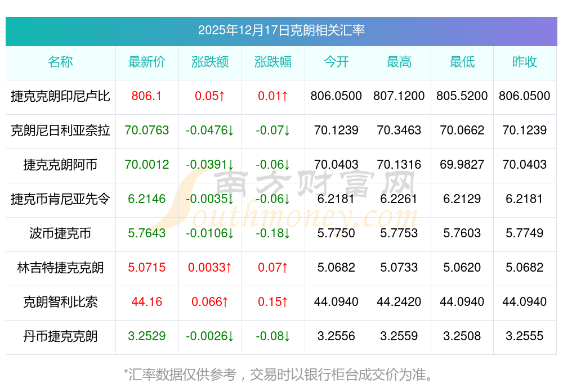The width and height of the screenshot is (563, 392).
Task: Click the row name 捷克克朗阿币
Action: pos(60,165)
